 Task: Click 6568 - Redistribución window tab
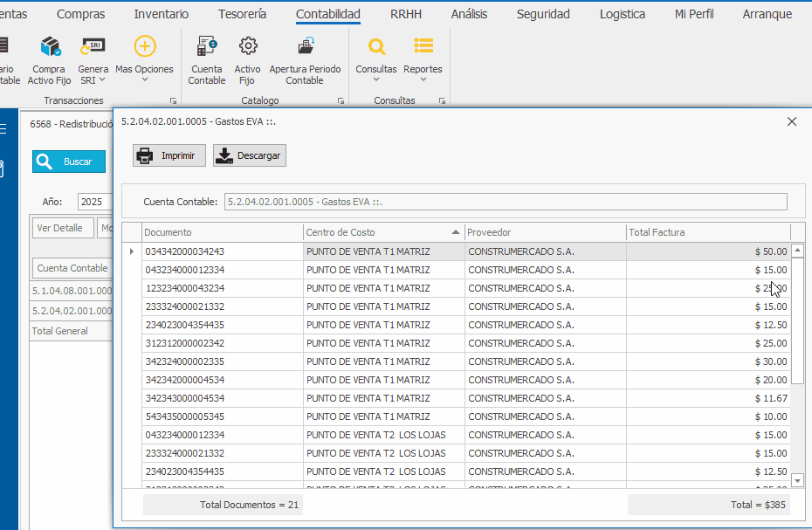pyautogui.click(x=71, y=124)
